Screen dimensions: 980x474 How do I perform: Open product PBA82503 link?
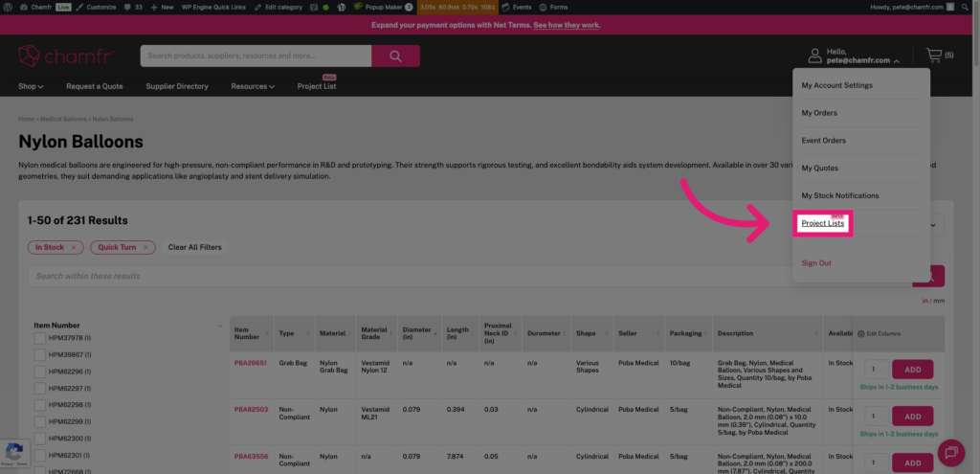coord(252,409)
